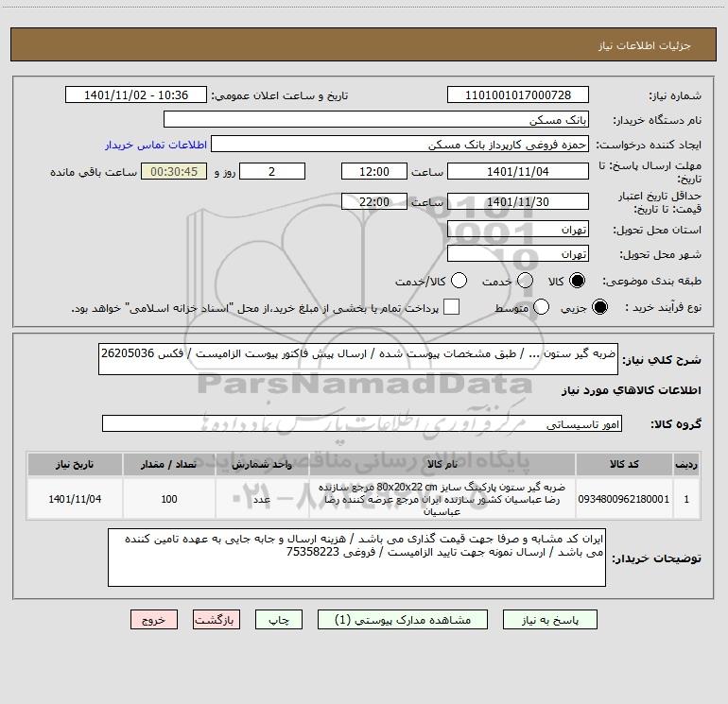This screenshot has width=728, height=704.
Task: Click the price validity date 1401/11/30 field
Action: point(518,202)
